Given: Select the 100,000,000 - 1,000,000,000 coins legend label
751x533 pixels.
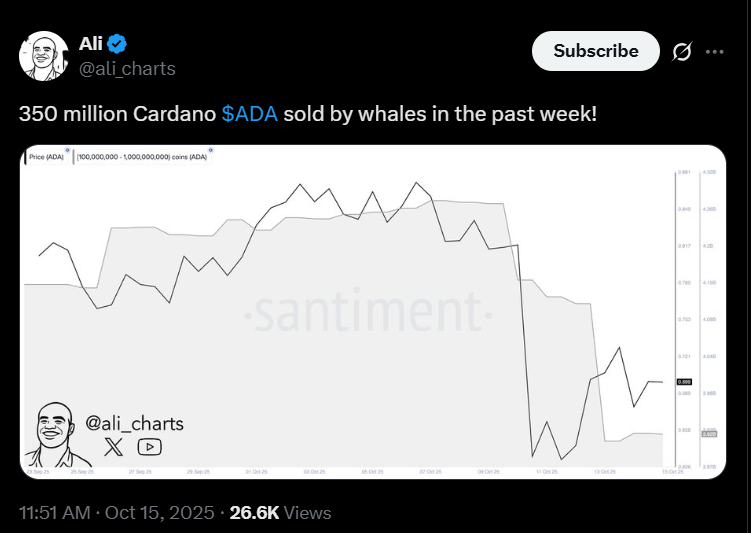Looking at the screenshot, I should click(x=142, y=157).
